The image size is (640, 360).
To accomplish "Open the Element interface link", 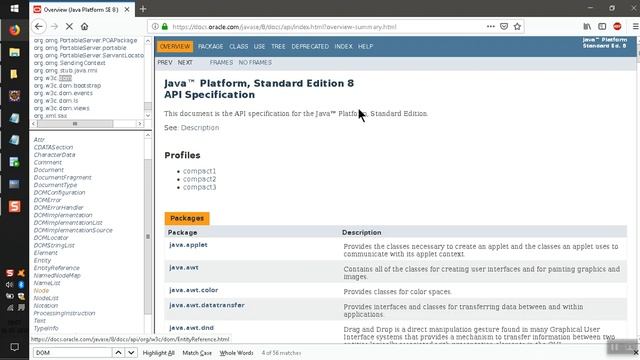I will coord(46,253).
